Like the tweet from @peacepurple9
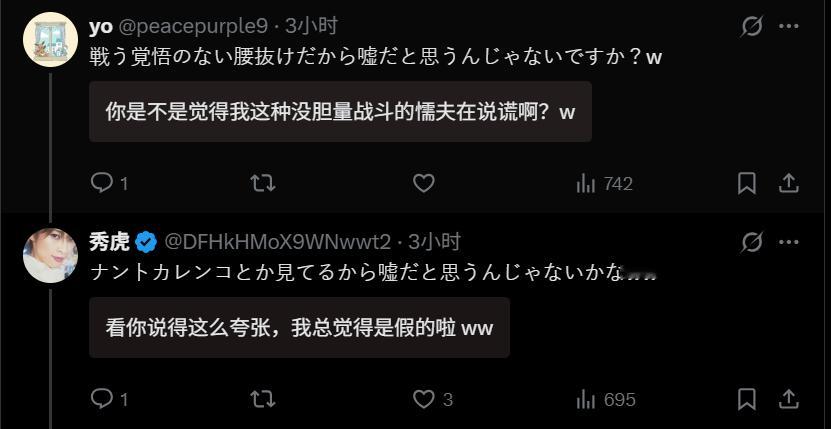831x429 pixels. [423, 183]
